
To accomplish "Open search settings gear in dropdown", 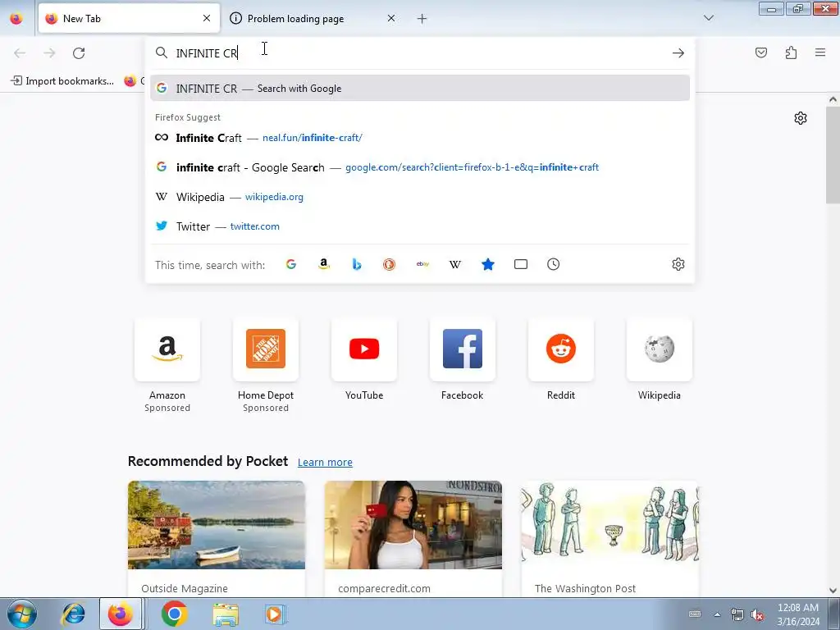I will coord(678,264).
